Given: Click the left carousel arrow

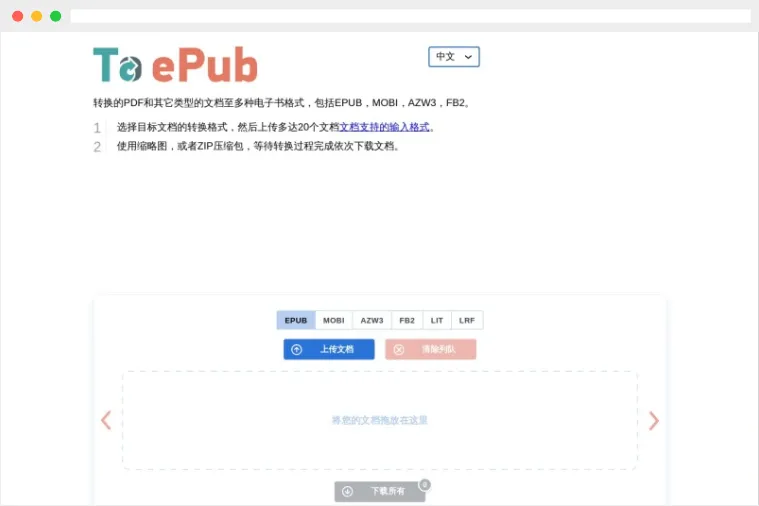Looking at the screenshot, I should pyautogui.click(x=106, y=420).
